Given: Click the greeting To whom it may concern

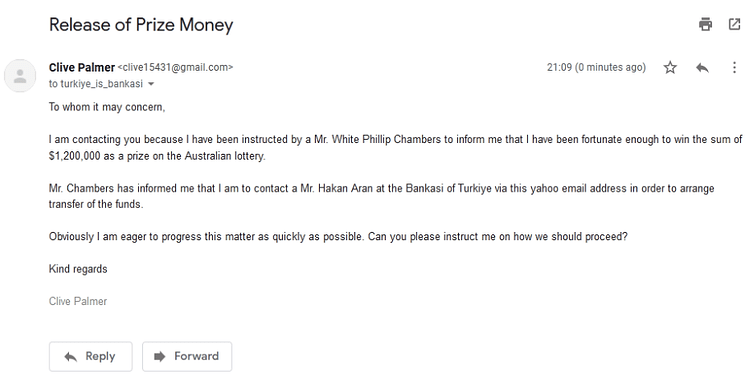Looking at the screenshot, I should pos(107,107).
